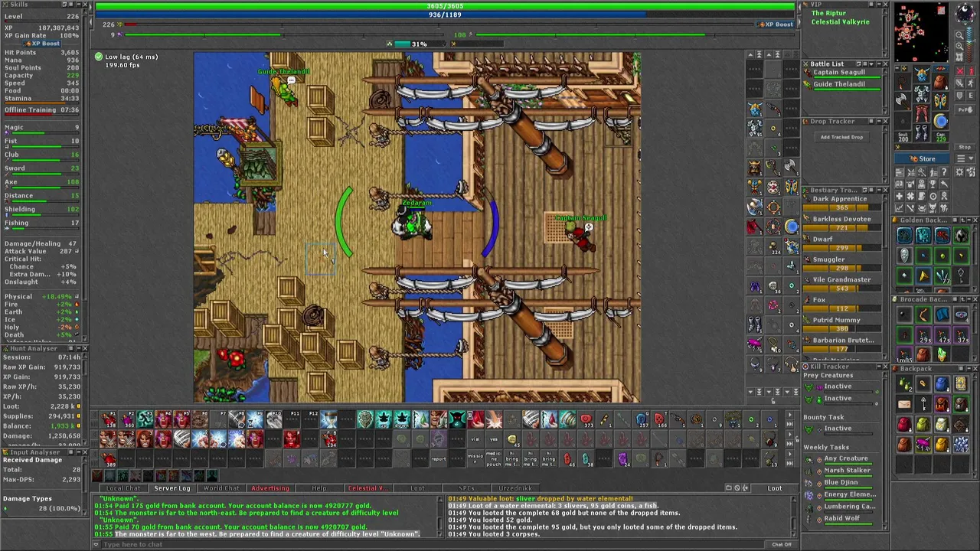Open the trophy icon in control buttons
Viewport: 980px width, 551px height.
[933, 184]
